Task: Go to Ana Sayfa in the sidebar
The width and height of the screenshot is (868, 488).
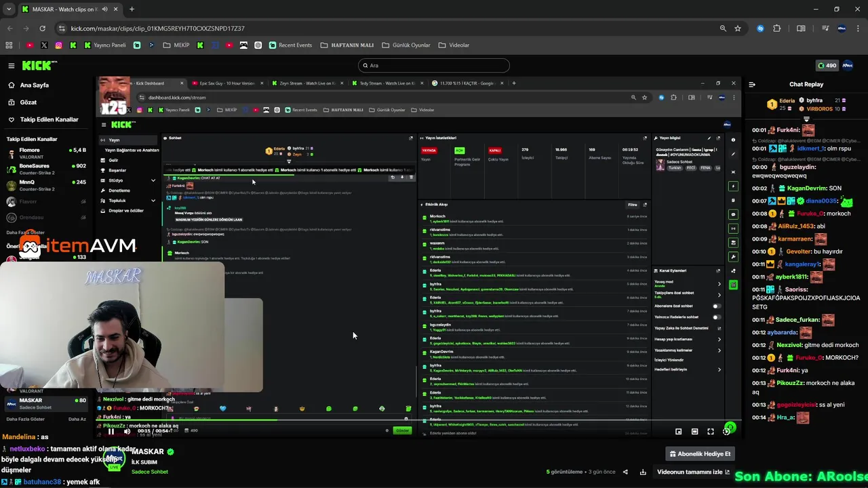Action: click(x=34, y=85)
